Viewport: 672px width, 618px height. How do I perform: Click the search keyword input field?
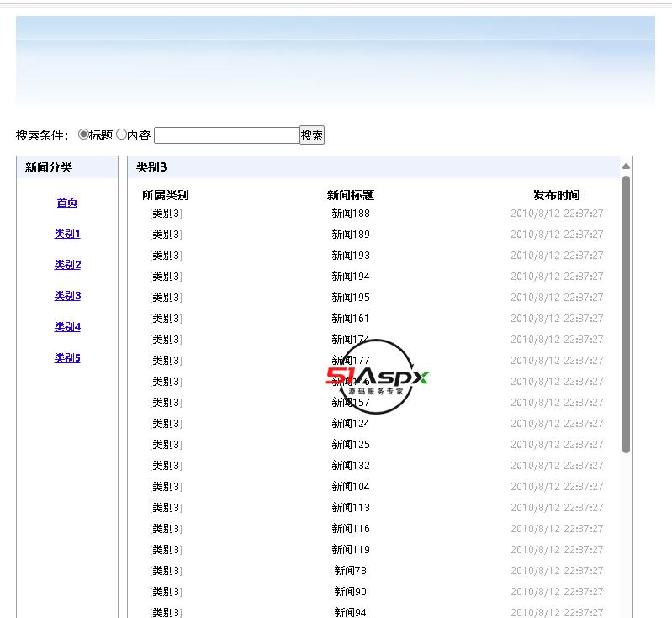(226, 135)
